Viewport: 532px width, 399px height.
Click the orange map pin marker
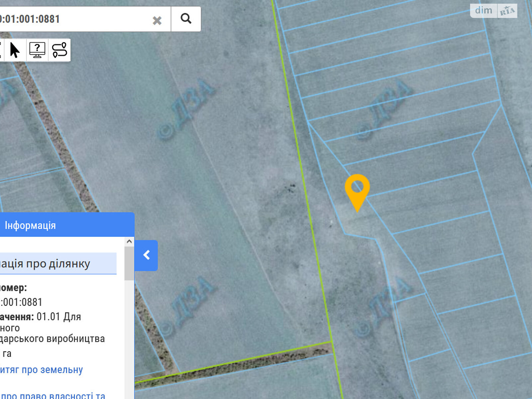pos(357,188)
